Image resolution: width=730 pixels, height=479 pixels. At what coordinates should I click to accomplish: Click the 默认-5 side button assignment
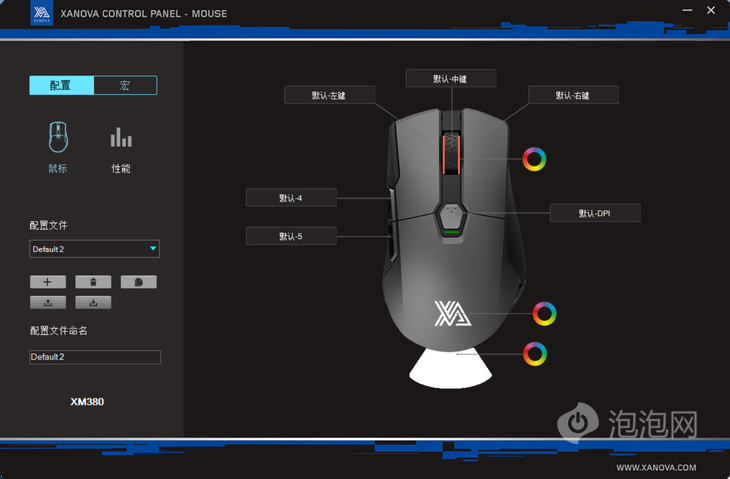(x=291, y=236)
